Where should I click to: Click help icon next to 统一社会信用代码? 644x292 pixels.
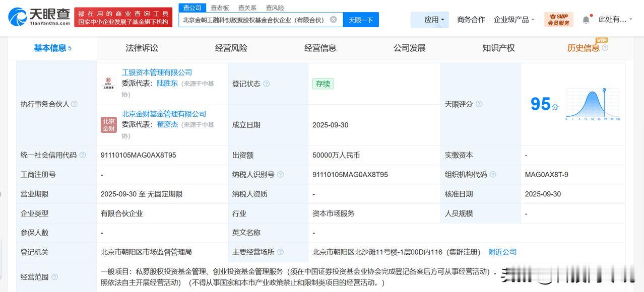click(83, 155)
